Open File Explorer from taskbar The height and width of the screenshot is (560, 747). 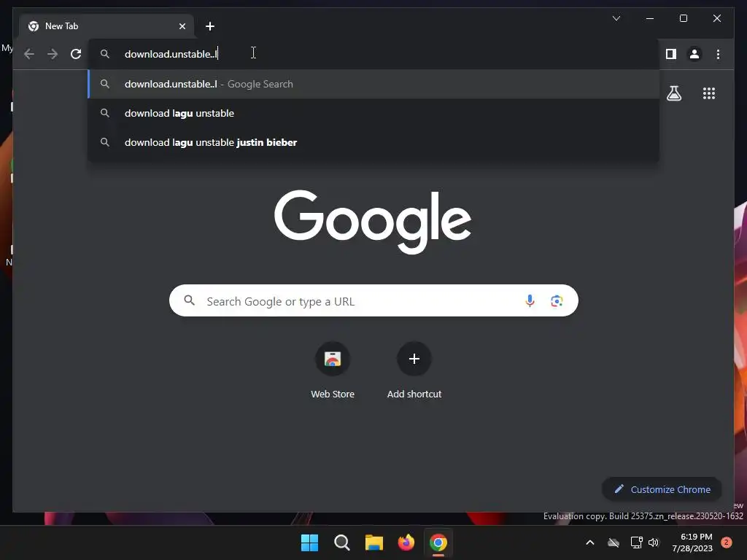point(374,542)
